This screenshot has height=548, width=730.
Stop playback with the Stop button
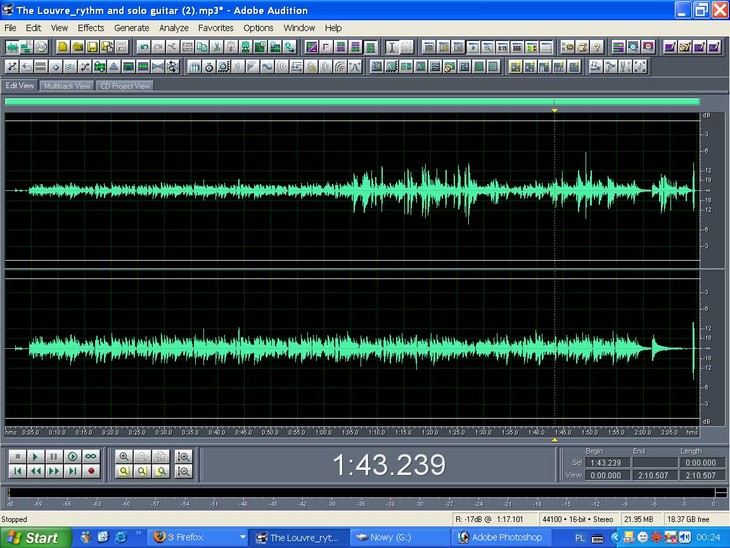18,456
